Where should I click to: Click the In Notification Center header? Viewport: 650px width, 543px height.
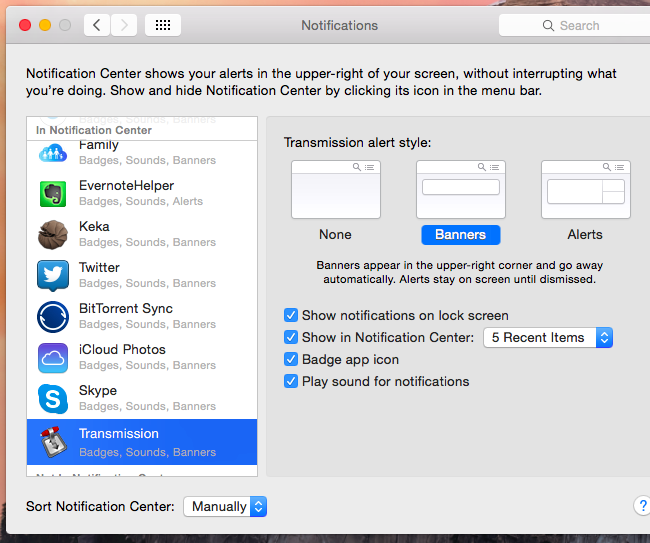point(94,130)
